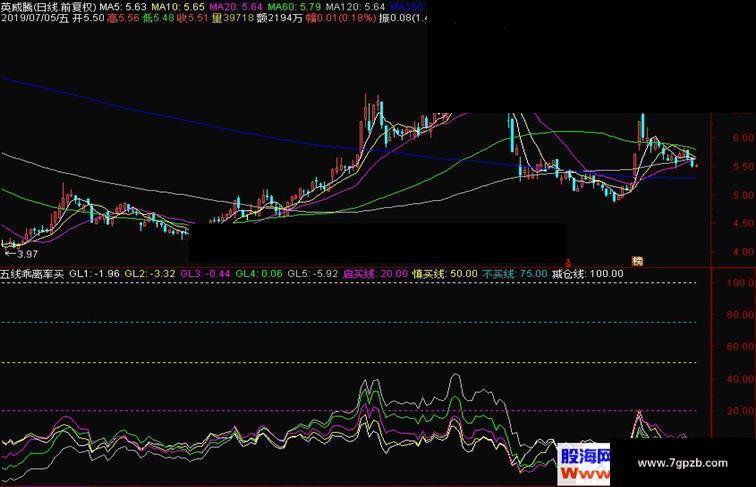Image resolution: width=756 pixels, height=487 pixels.
Task: Click the 40.00 indicator axis label
Action: click(741, 379)
